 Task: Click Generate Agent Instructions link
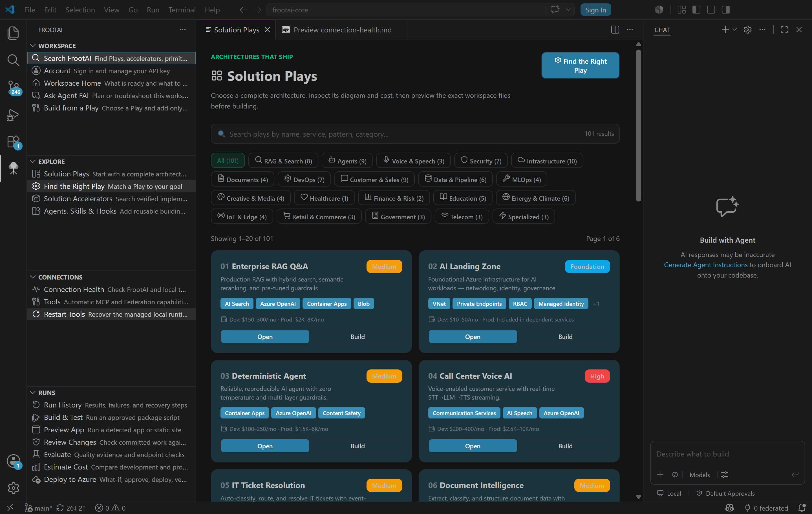(705, 265)
